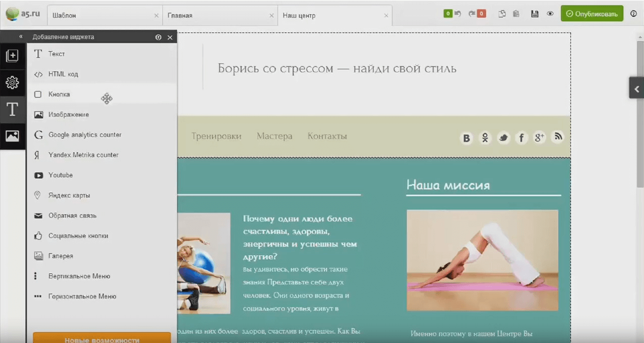Click the RSS feed icon on page
This screenshot has width=644, height=343.
tap(558, 136)
